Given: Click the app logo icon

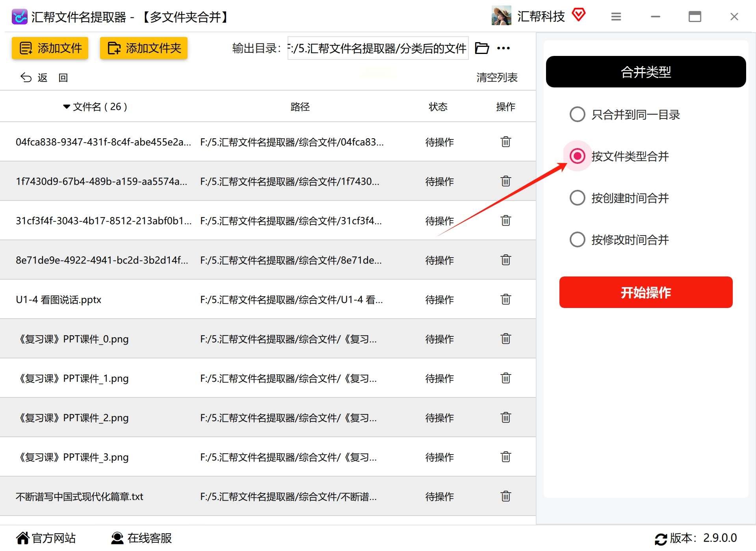Looking at the screenshot, I should point(20,17).
